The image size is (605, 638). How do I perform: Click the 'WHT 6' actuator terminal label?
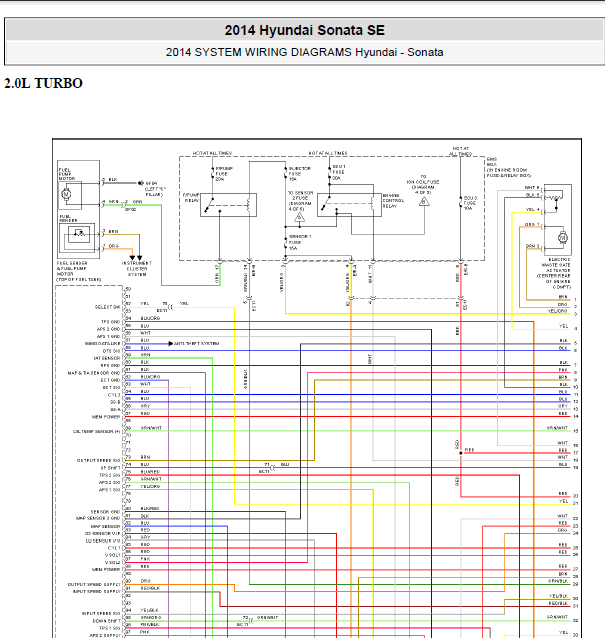(533, 188)
